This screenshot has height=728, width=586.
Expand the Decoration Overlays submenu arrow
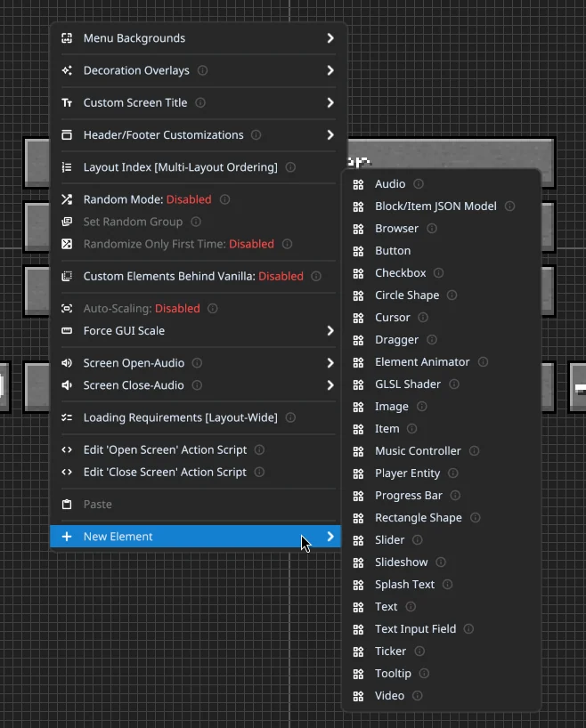tap(330, 70)
